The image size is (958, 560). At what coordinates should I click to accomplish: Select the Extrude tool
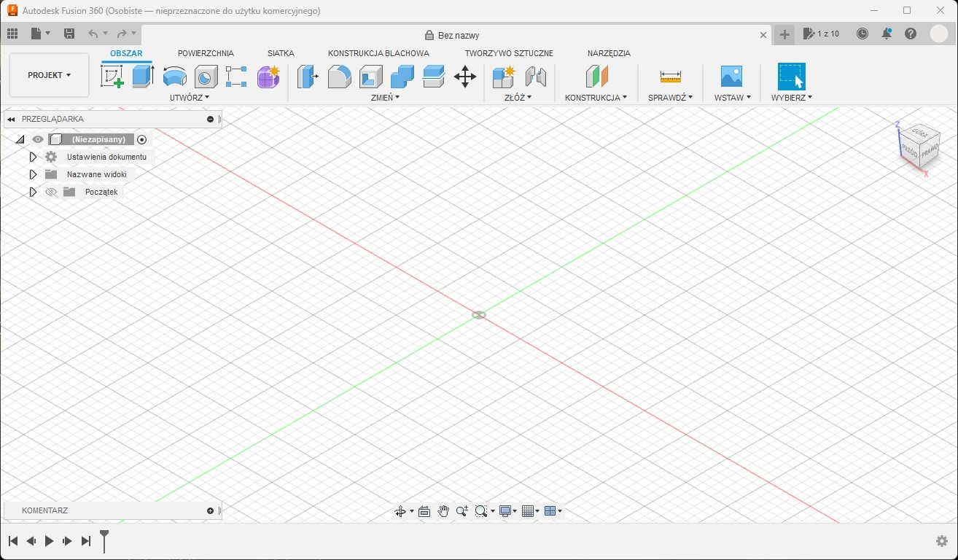pyautogui.click(x=143, y=77)
